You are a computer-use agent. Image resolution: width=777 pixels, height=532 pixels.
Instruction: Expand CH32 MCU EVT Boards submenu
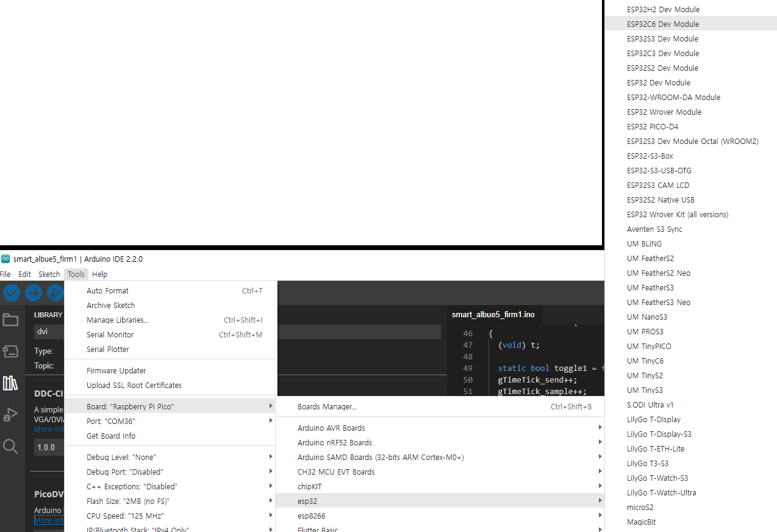pos(440,472)
